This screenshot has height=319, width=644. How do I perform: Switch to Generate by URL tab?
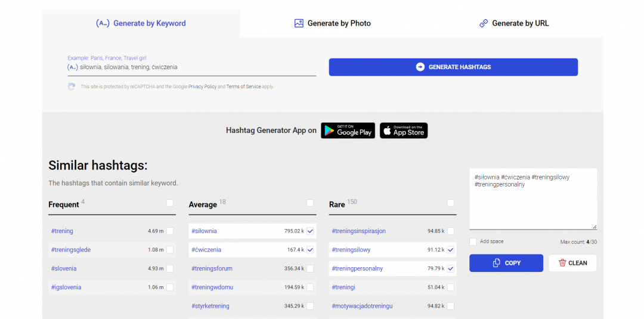point(514,23)
